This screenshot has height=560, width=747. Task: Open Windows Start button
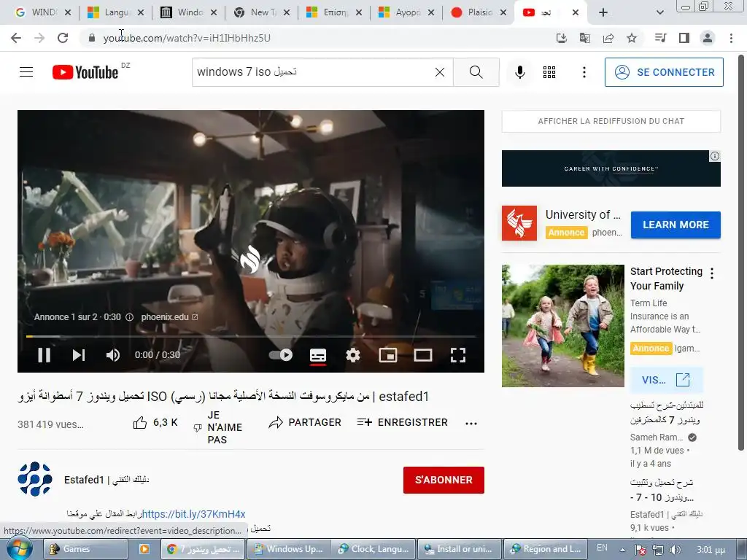(19, 548)
